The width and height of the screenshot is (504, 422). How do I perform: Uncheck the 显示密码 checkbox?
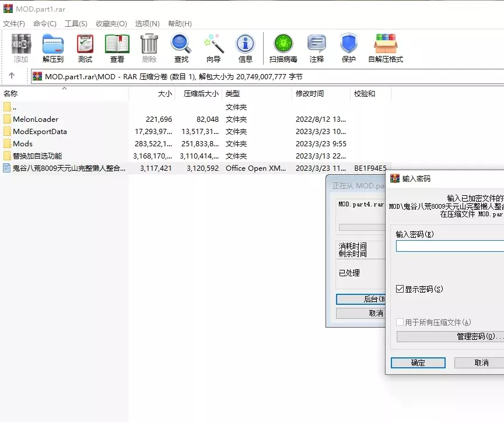[400, 289]
